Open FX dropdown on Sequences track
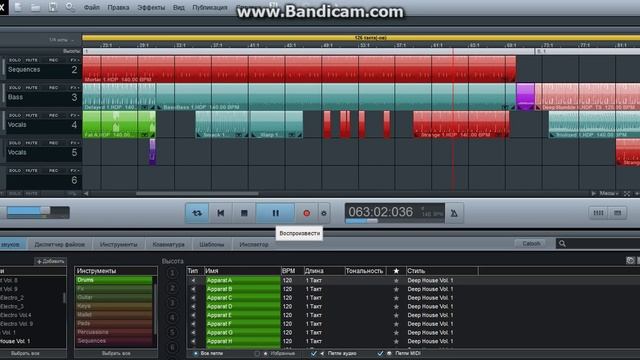This screenshot has height=360, width=640. (75, 60)
